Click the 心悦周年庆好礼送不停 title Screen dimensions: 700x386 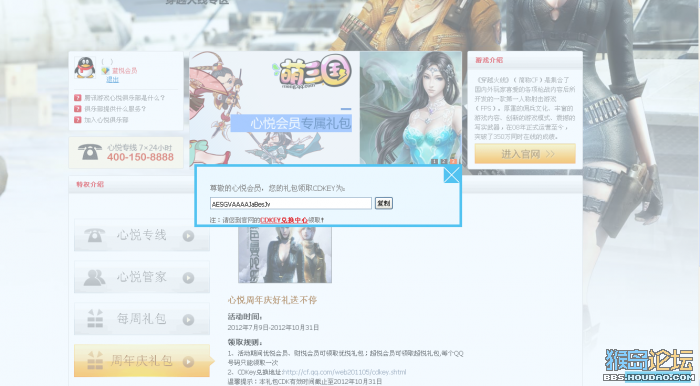click(272, 300)
